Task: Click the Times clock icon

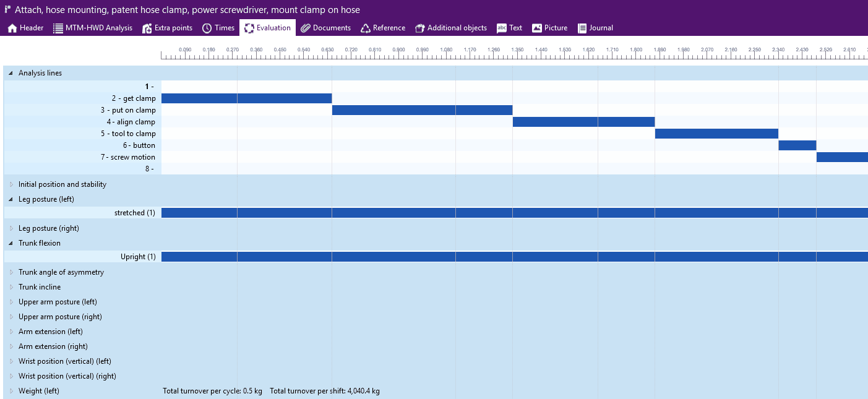Action: [x=207, y=28]
